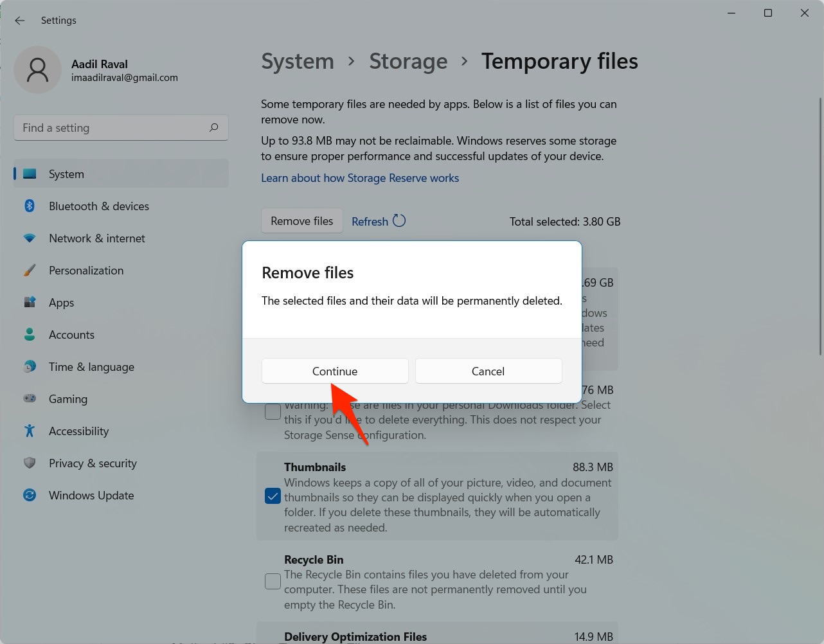Click the Bluetooth & devices icon
Viewport: 824px width, 644px height.
coord(30,206)
